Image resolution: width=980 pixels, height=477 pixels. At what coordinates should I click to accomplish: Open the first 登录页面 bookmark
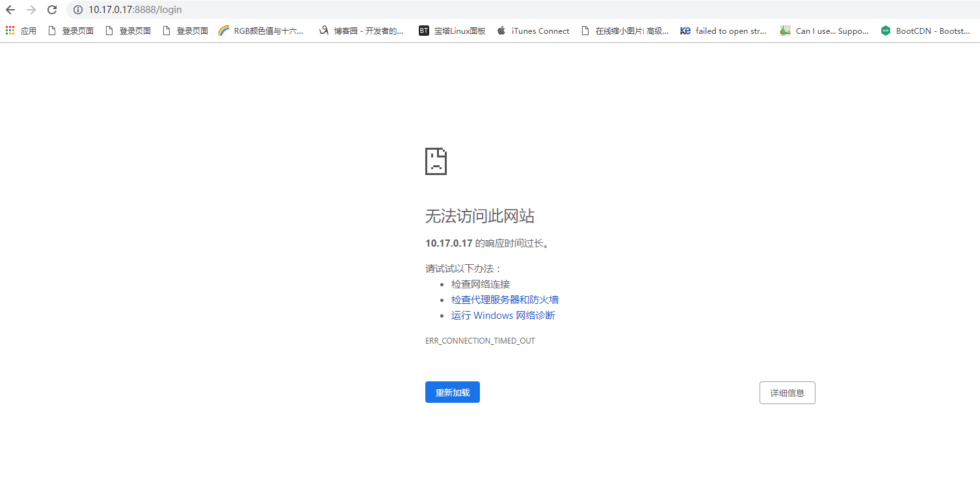pos(71,31)
